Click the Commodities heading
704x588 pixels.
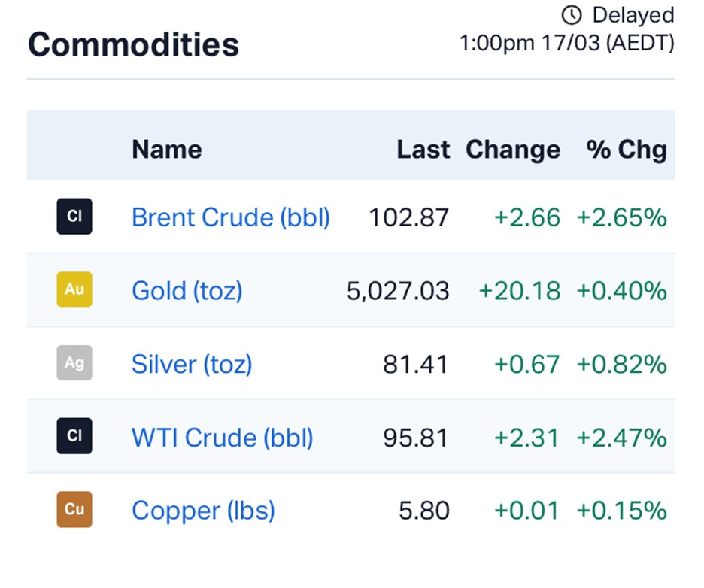pyautogui.click(x=134, y=44)
